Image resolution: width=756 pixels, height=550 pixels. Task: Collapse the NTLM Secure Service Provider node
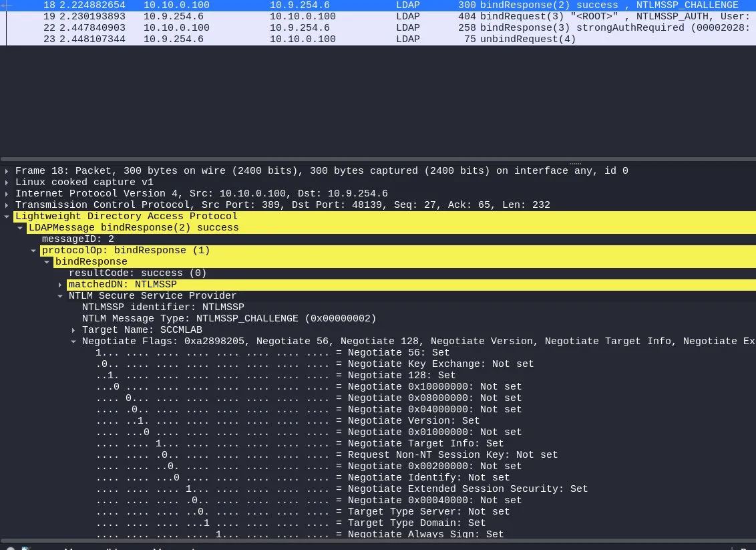(x=61, y=296)
